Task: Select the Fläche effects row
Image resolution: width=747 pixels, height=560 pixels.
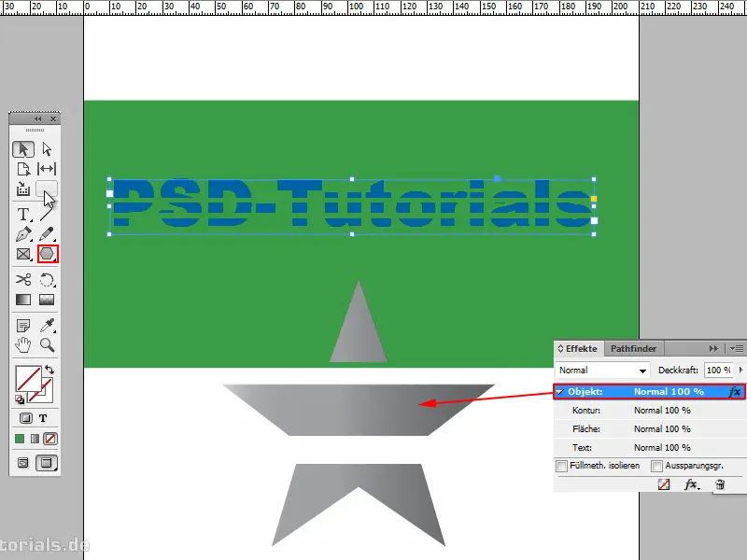Action: click(x=650, y=428)
